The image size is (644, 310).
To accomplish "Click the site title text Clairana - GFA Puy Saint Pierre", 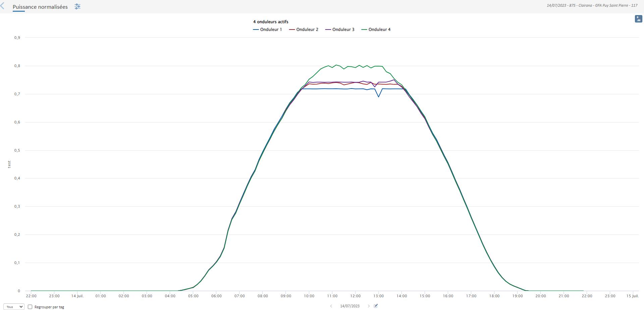I will [x=603, y=5].
